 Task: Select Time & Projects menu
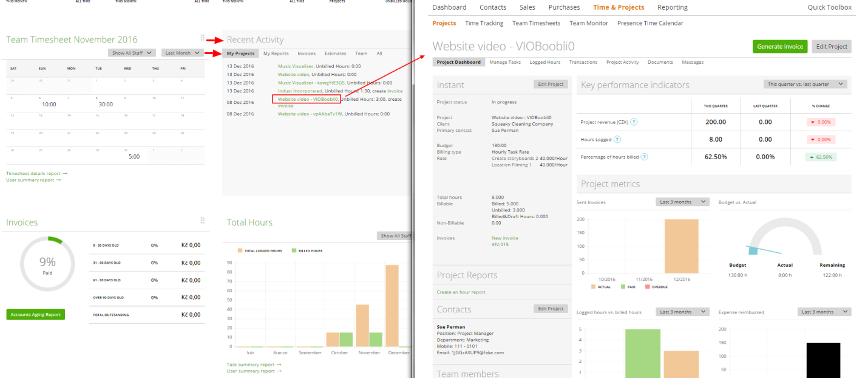[619, 7]
